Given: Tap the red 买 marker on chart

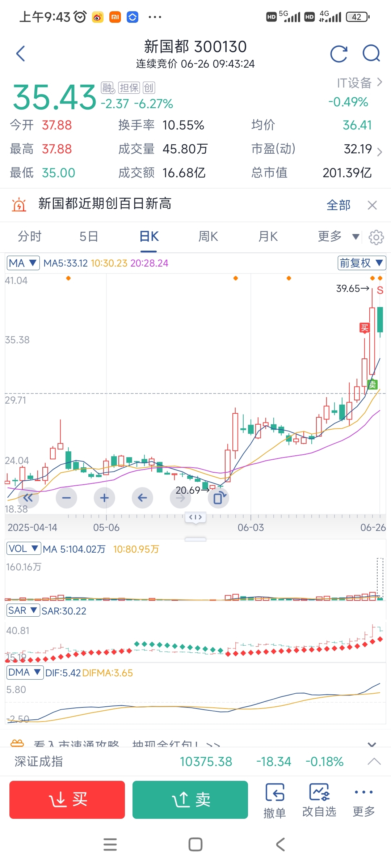Looking at the screenshot, I should pyautogui.click(x=365, y=328).
